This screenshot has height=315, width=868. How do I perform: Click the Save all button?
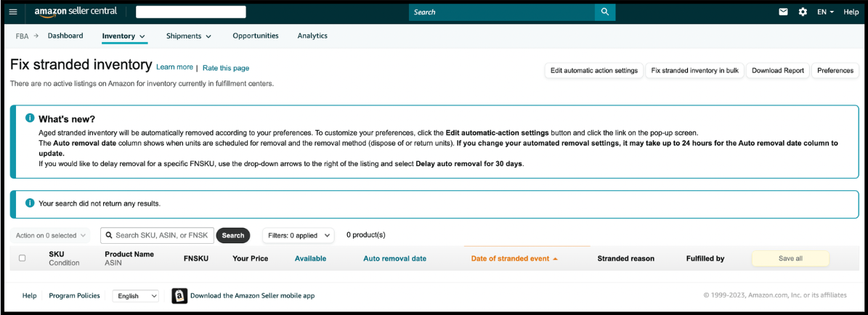(x=790, y=258)
